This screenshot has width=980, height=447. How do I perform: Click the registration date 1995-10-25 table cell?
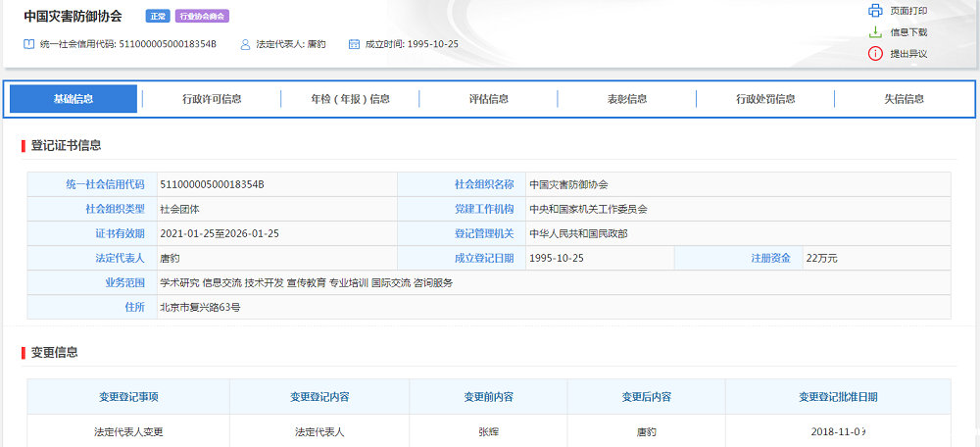click(600, 258)
